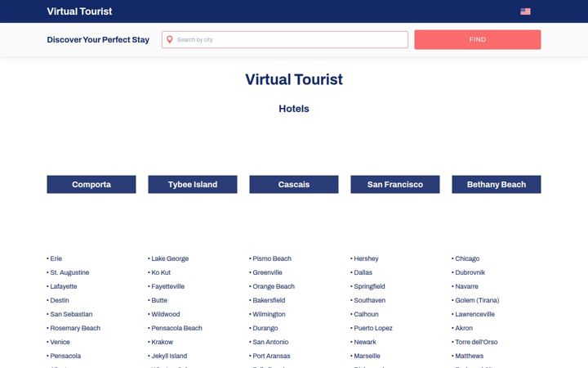The image size is (588, 368).
Task: Click the US flag language icon
Action: 525,11
